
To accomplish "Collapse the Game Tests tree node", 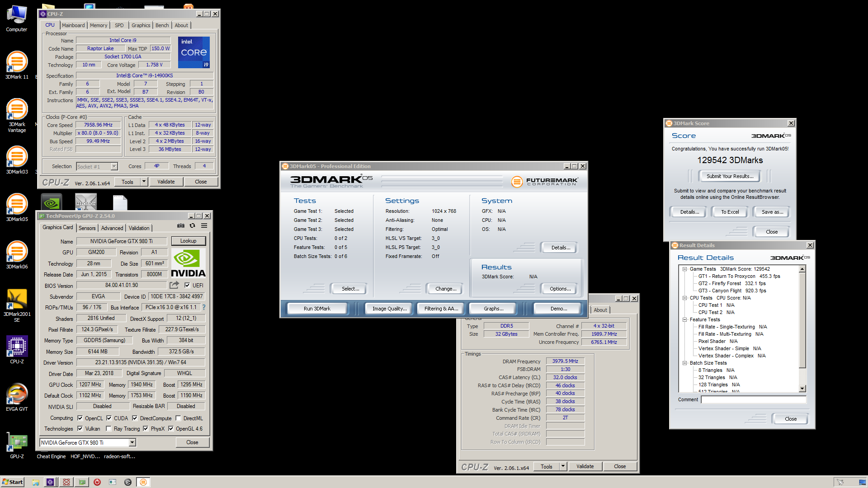I will [x=684, y=269].
